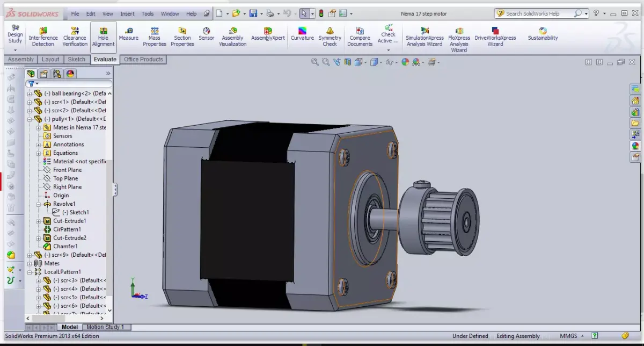Open the Office Products tab

click(x=143, y=60)
